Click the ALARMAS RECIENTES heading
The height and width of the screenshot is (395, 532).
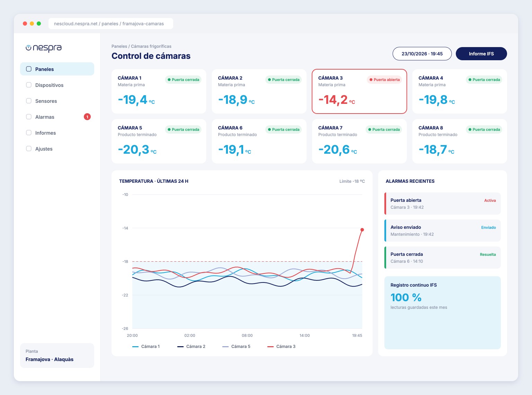(410, 181)
